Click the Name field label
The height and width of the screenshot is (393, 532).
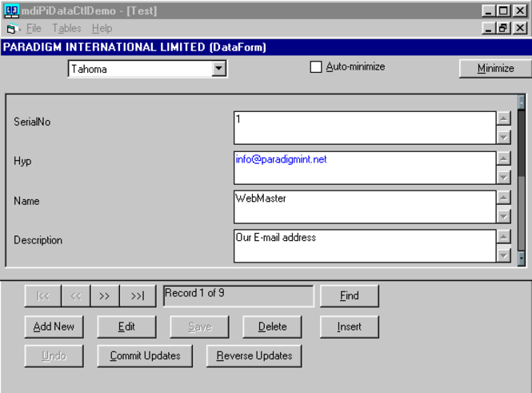point(26,201)
